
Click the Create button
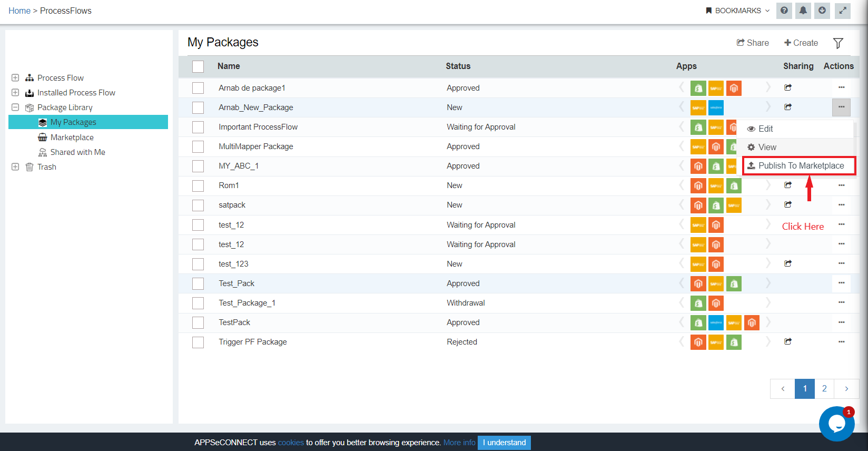[801, 43]
